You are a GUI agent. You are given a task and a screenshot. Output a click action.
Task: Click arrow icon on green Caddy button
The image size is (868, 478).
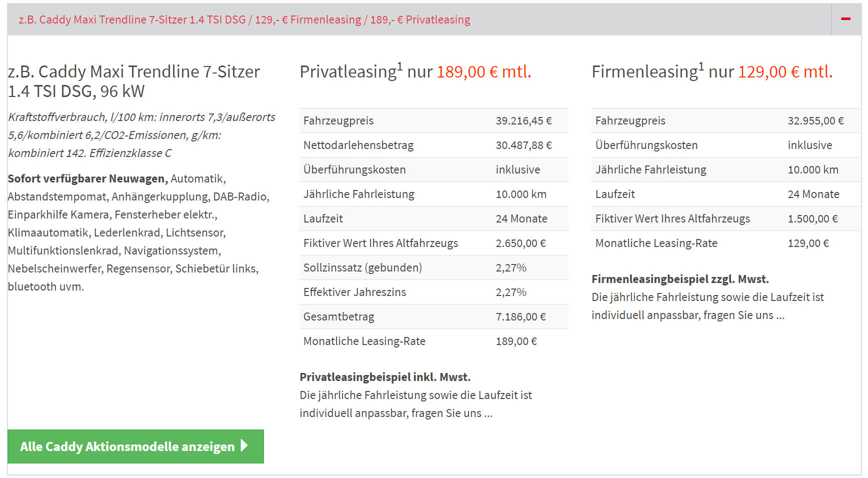[244, 445]
